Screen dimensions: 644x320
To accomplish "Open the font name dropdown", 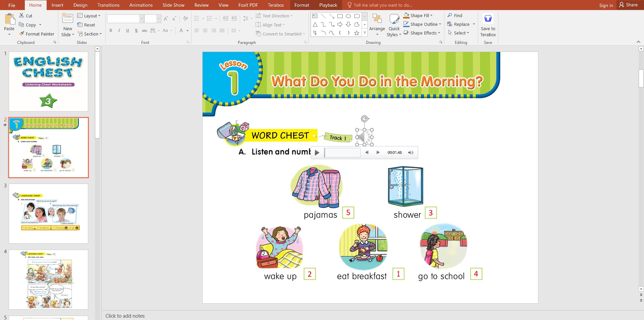I will pos(141,19).
